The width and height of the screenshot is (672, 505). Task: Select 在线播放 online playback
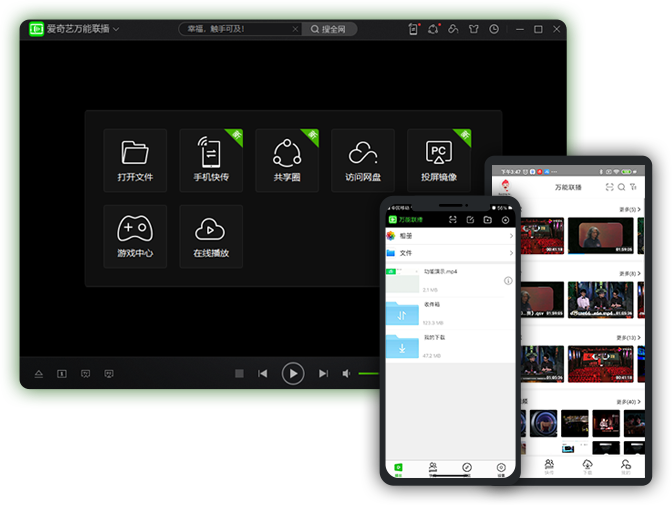tap(211, 236)
